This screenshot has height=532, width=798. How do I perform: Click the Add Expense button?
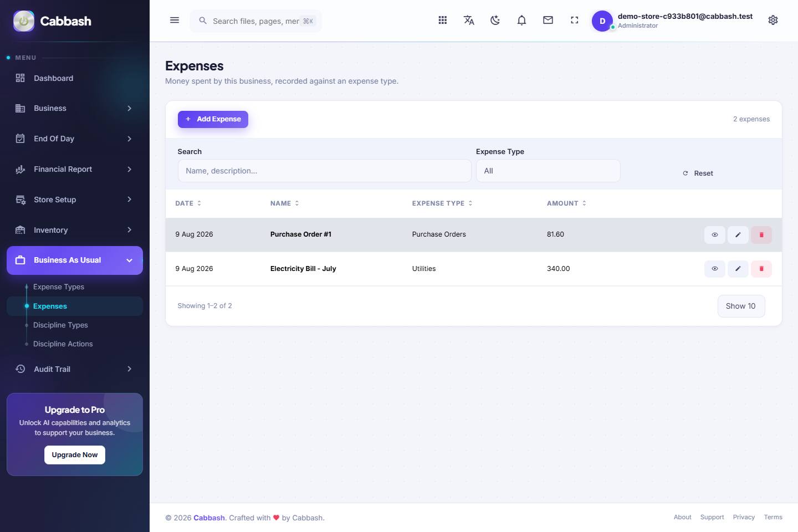[x=213, y=119]
